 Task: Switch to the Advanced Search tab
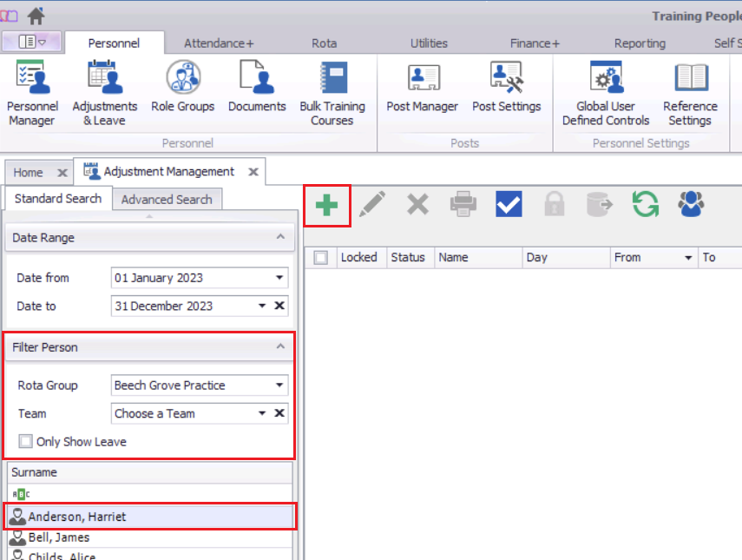[167, 200]
